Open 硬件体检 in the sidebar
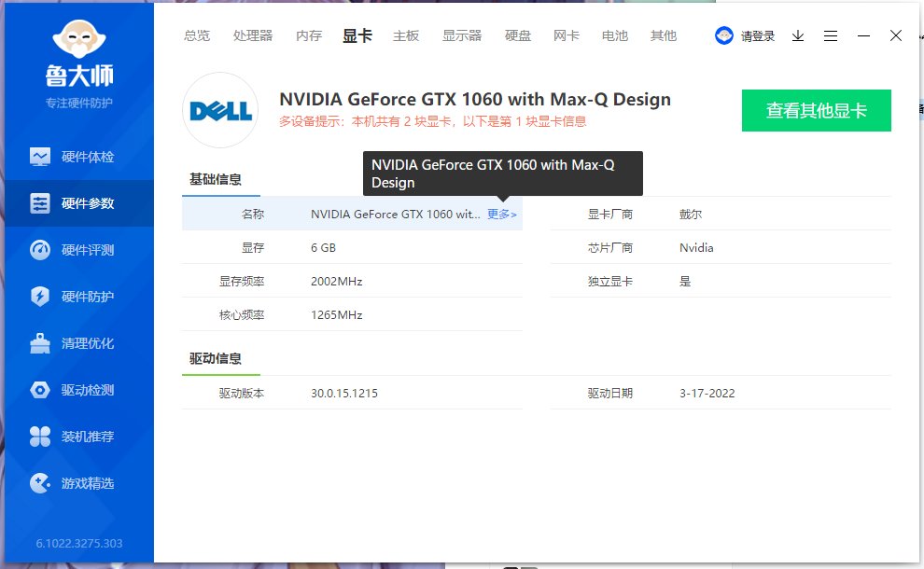The height and width of the screenshot is (569, 924). tap(79, 157)
